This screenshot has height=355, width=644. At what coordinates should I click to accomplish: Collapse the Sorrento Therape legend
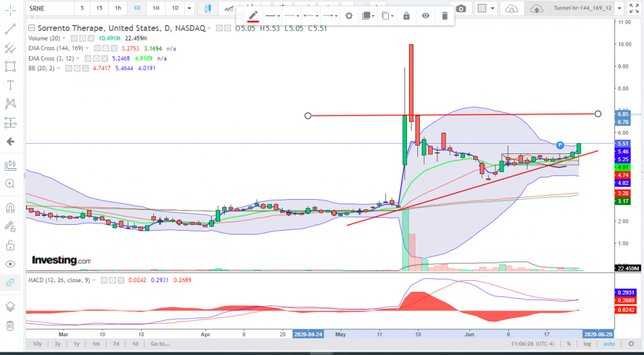[31, 28]
